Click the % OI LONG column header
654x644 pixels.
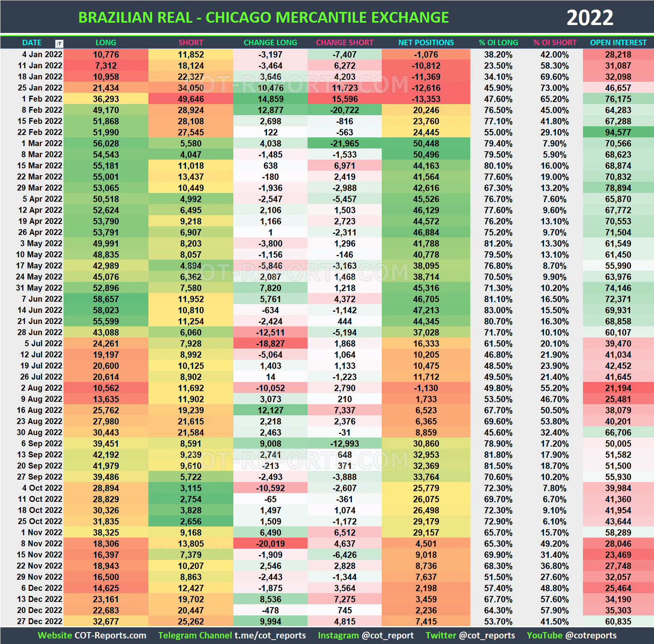click(x=498, y=42)
